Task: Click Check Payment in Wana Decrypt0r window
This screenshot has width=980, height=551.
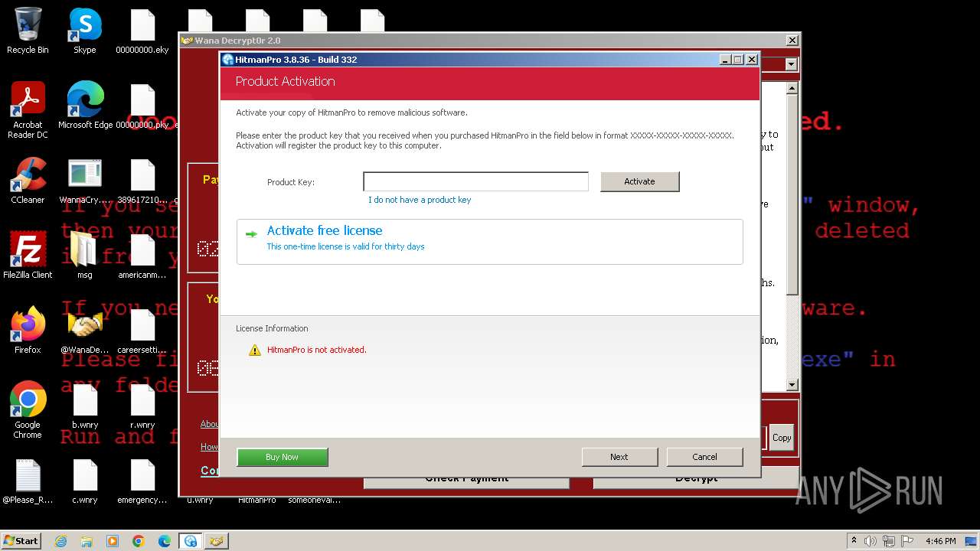Action: pyautogui.click(x=466, y=479)
